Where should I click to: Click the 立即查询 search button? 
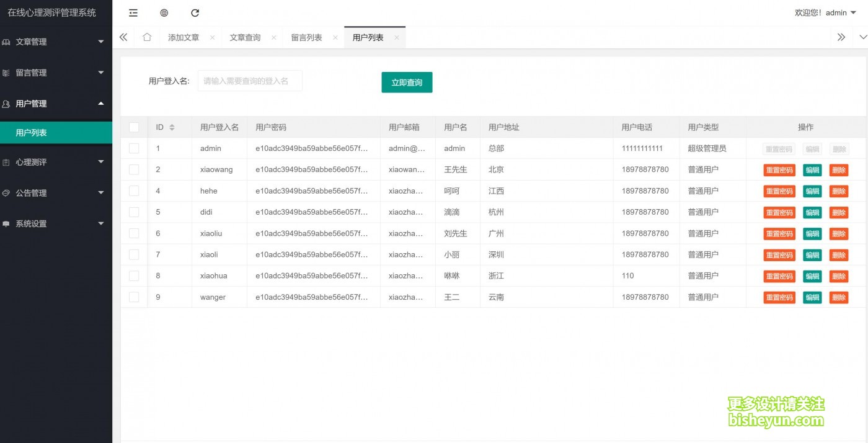click(407, 81)
